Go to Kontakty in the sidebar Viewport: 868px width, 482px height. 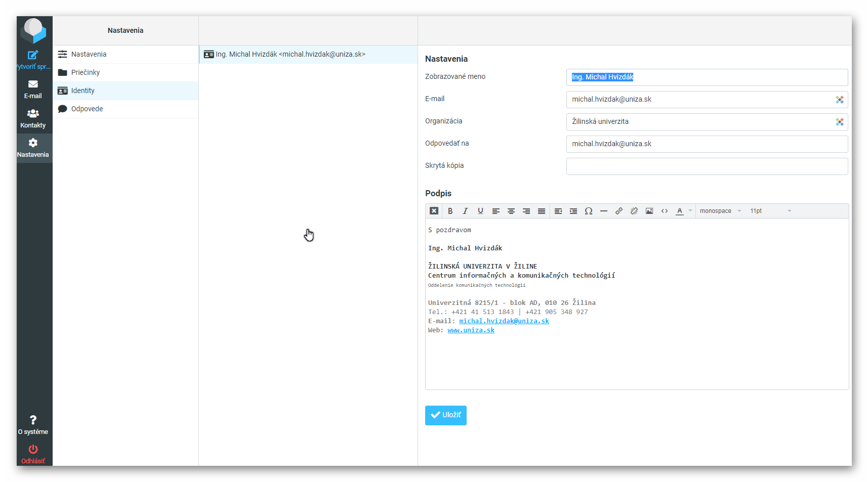33,118
